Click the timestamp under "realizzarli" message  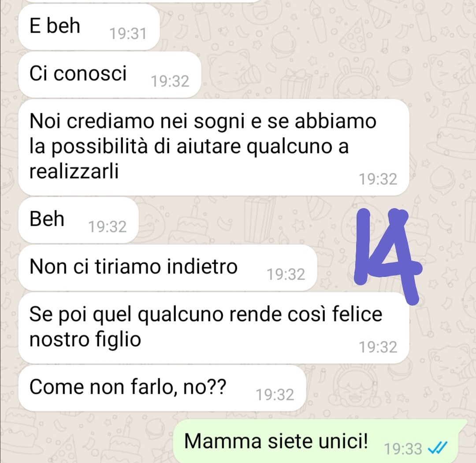point(378,179)
